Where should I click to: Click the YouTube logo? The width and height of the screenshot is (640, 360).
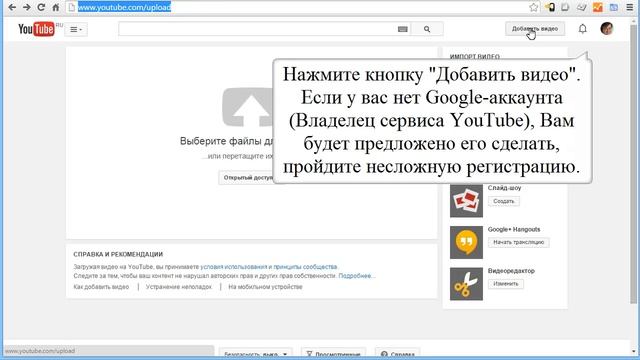36,29
